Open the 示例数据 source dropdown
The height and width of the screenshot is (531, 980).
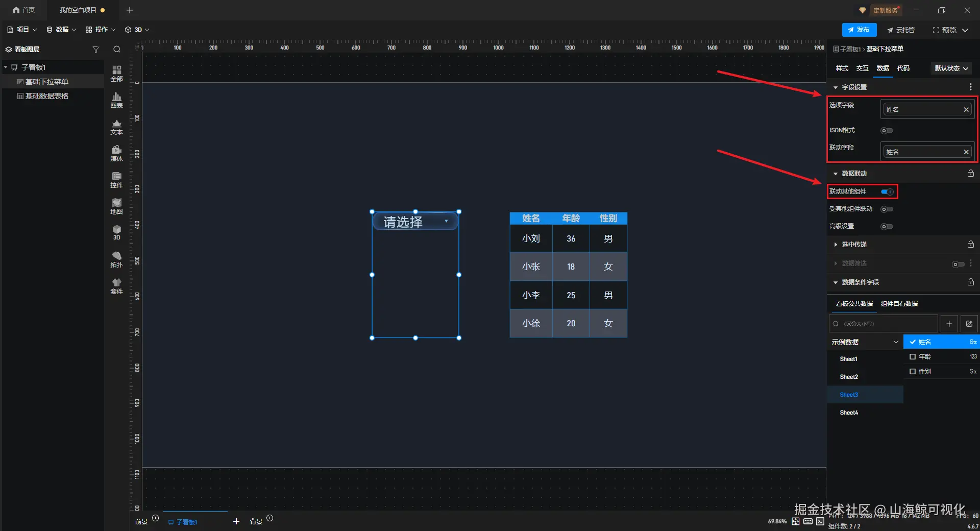[865, 342]
